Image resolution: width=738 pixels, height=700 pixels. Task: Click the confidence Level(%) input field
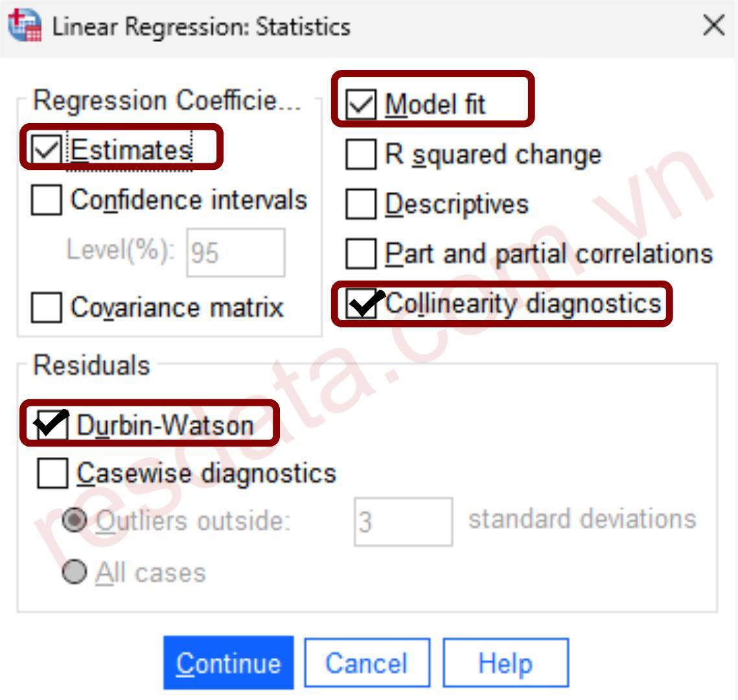point(235,252)
